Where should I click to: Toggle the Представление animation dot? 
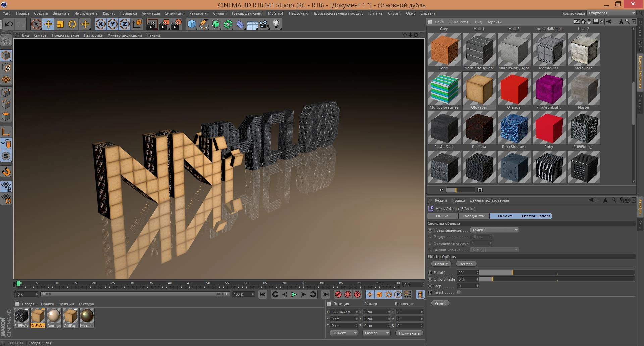click(430, 230)
